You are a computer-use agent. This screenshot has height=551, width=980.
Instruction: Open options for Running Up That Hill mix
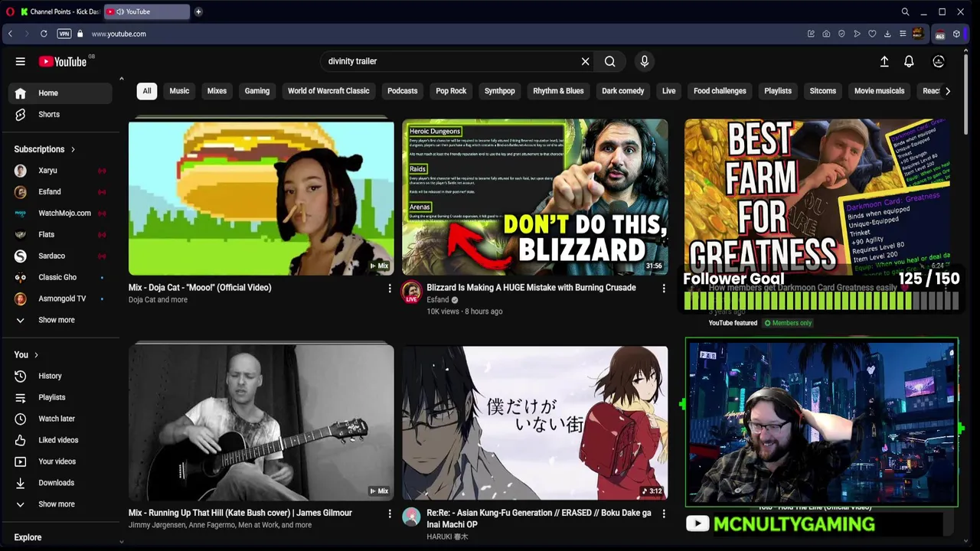(390, 514)
